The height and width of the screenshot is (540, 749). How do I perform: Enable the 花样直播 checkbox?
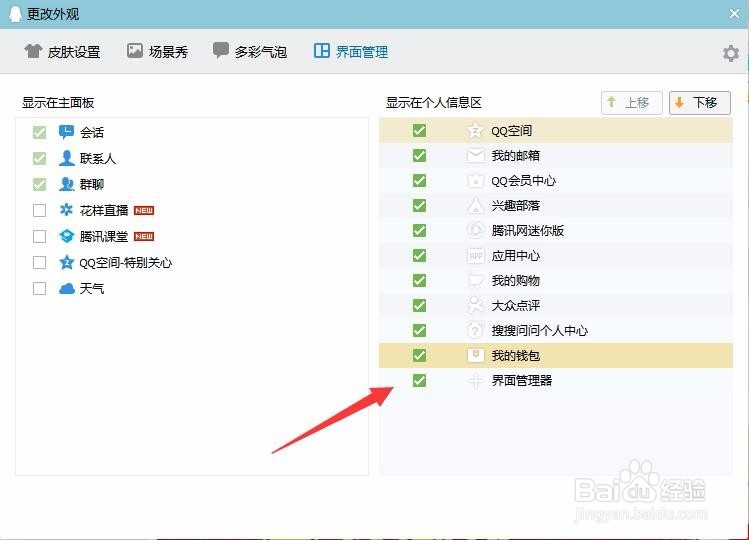pyautogui.click(x=40, y=210)
